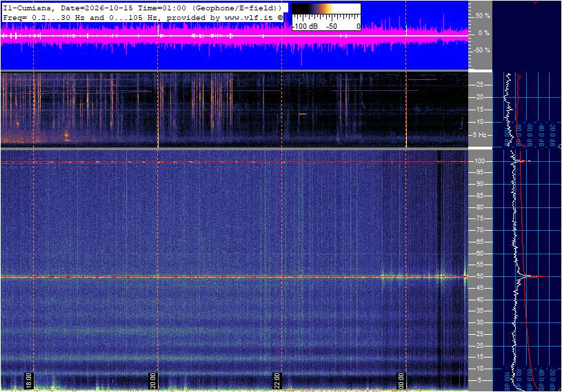
Task: Select the 00:00 time marker label
Action: click(x=401, y=380)
